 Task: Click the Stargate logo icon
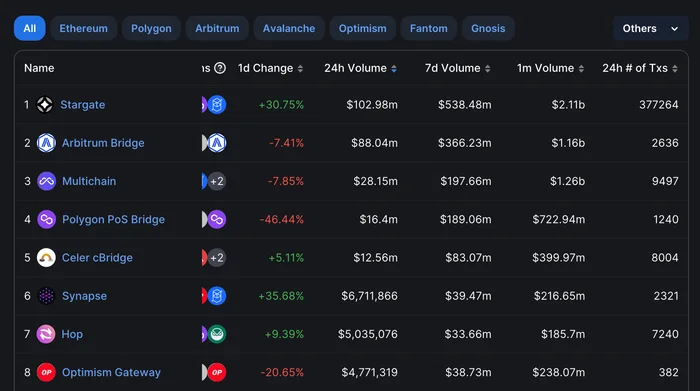(45, 105)
